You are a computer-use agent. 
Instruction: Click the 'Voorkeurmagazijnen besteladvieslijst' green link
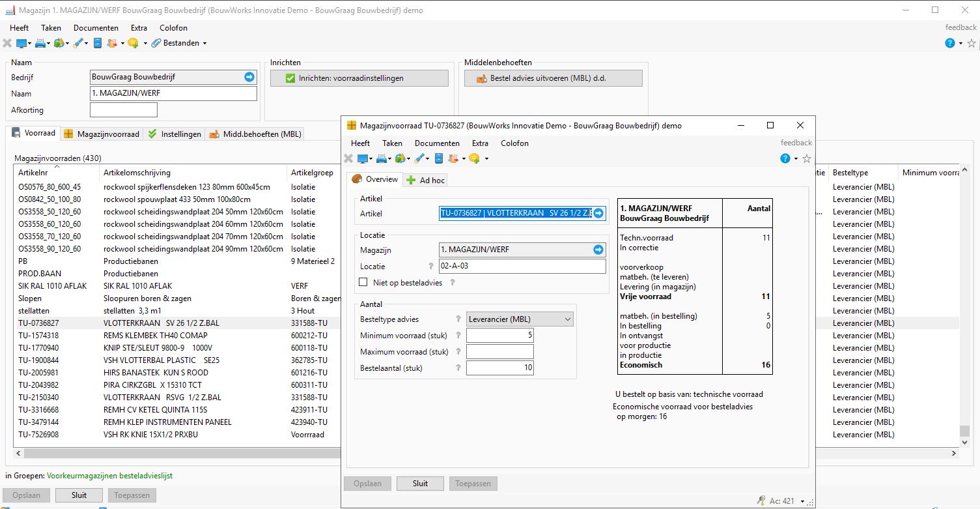109,476
